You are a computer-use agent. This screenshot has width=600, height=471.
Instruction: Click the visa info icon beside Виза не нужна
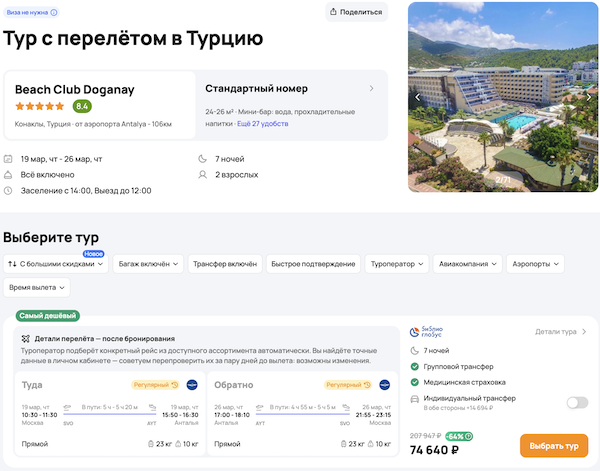pos(53,13)
